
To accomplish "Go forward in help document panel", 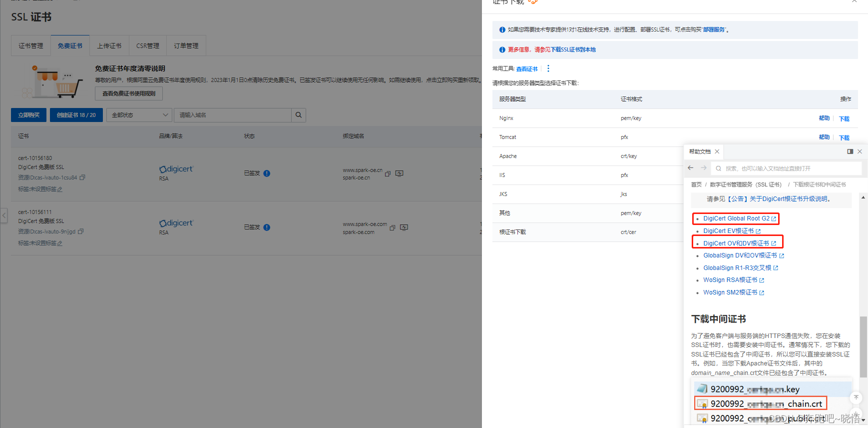I will click(704, 168).
